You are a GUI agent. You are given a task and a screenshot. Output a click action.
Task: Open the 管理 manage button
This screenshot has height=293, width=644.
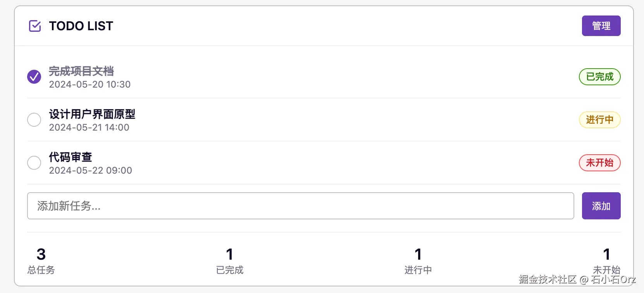point(601,26)
